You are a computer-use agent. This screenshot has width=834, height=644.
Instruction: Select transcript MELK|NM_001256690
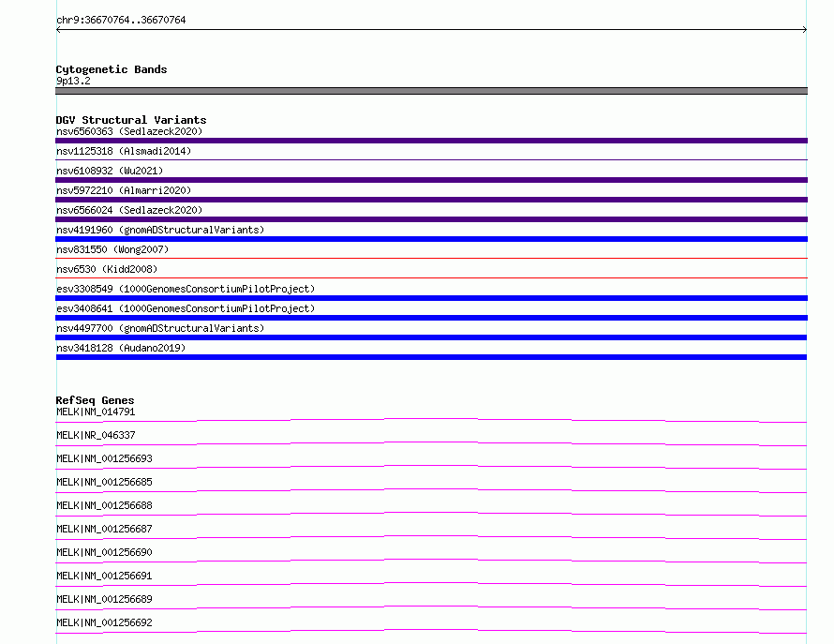pos(104,552)
